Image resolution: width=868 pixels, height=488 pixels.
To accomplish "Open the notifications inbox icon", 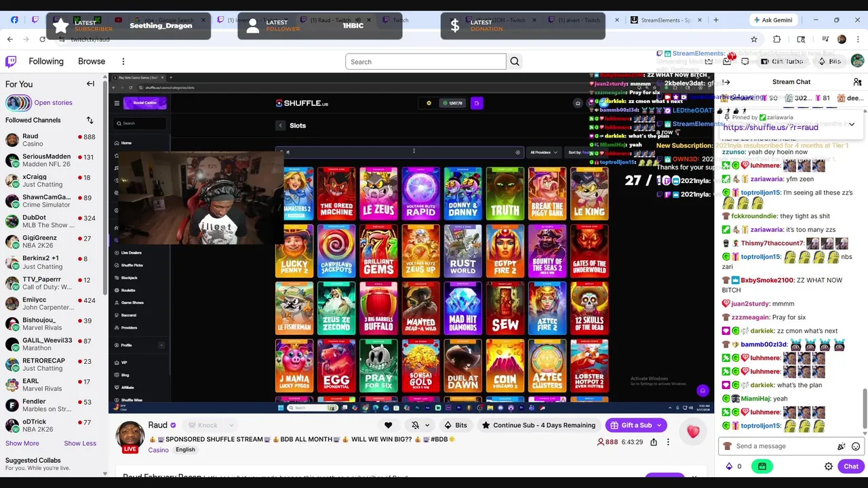I will pos(727,62).
